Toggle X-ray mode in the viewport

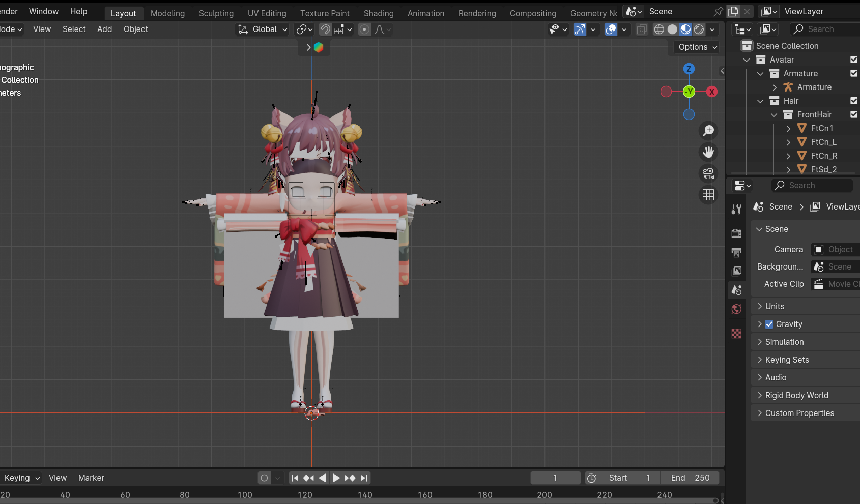pos(642,29)
